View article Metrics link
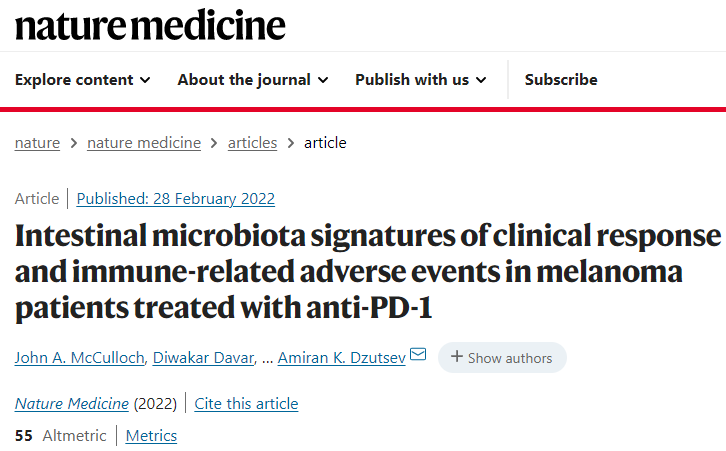This screenshot has width=726, height=451. [151, 436]
